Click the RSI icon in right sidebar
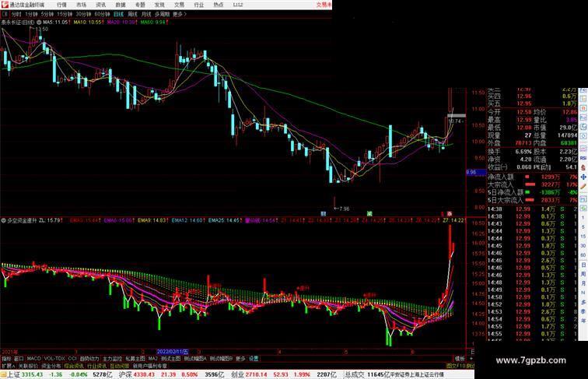 [x=583, y=158]
